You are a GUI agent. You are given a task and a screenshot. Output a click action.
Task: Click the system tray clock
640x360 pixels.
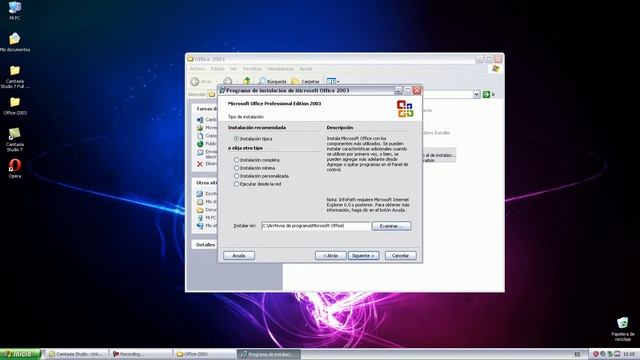click(629, 354)
